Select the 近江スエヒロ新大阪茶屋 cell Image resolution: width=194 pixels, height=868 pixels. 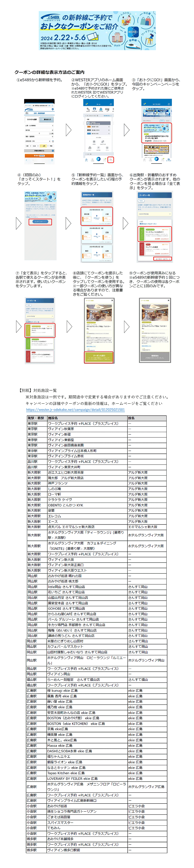pos(87,472)
